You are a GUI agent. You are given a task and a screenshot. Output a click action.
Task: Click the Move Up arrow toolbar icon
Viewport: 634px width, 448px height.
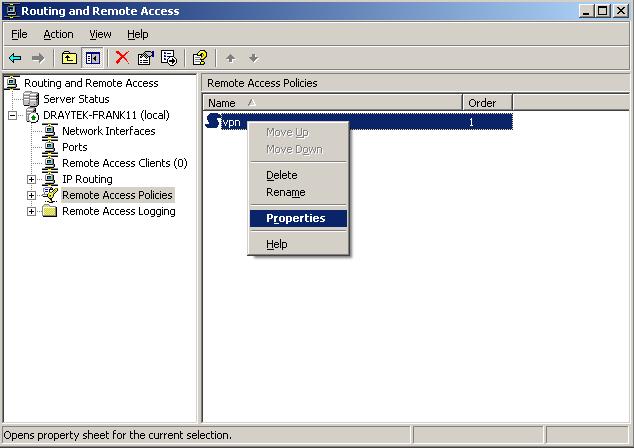point(230,58)
